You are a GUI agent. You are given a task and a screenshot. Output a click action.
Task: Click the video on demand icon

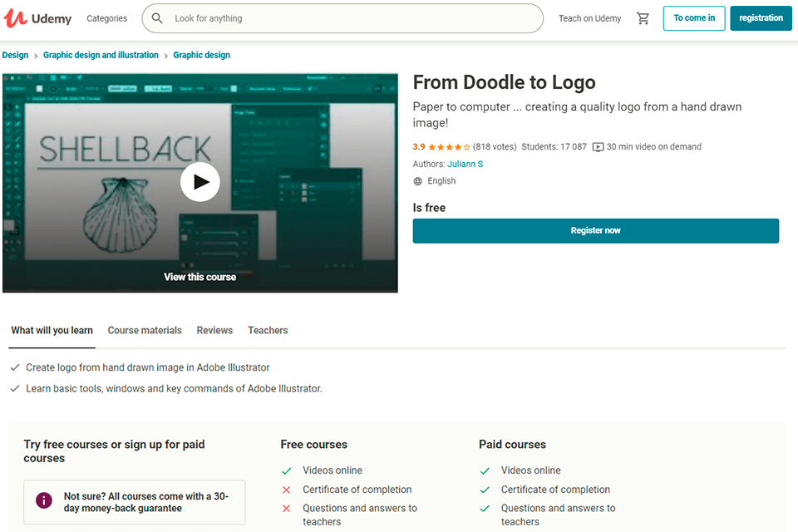tap(598, 147)
